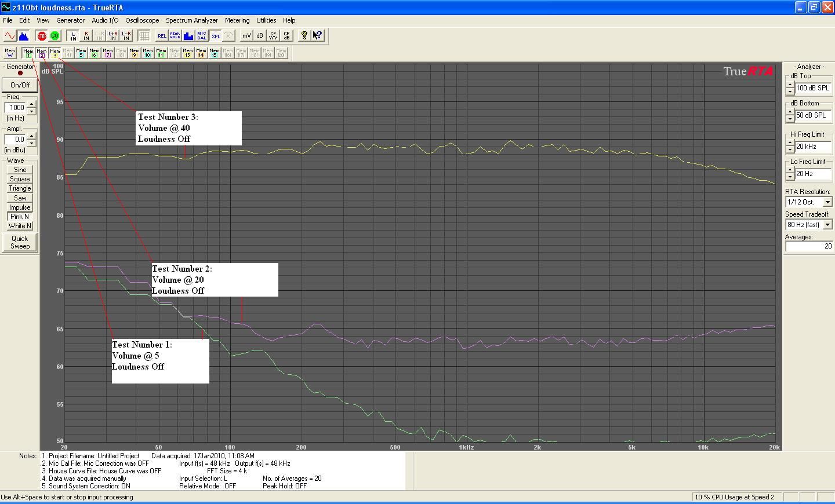The image size is (835, 504).
Task: Toggle the Mem 3 memory trace
Action: (55, 53)
